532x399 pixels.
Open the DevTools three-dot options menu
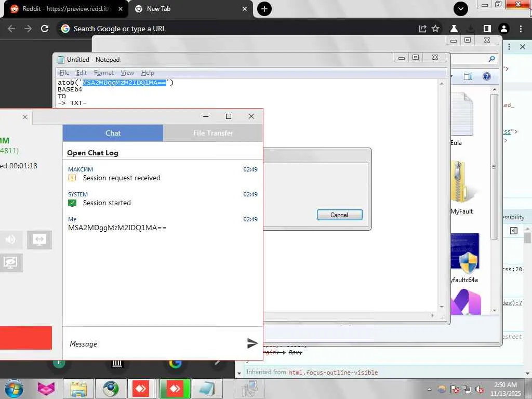[509, 47]
